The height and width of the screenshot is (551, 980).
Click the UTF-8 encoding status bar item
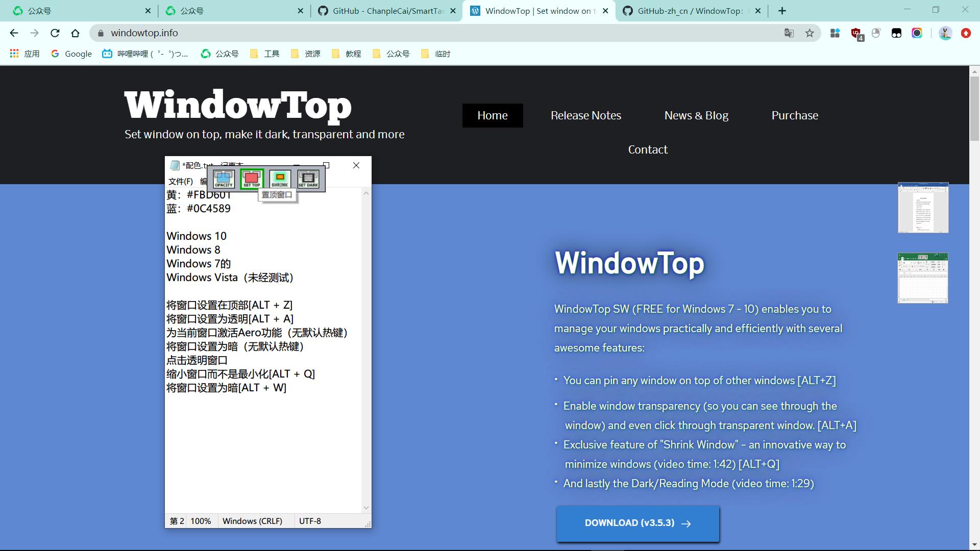pos(311,521)
